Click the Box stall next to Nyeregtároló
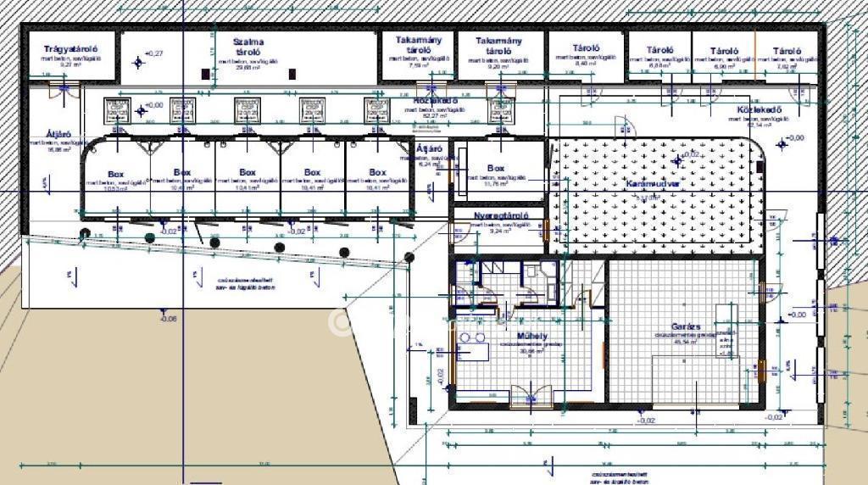 496,168
